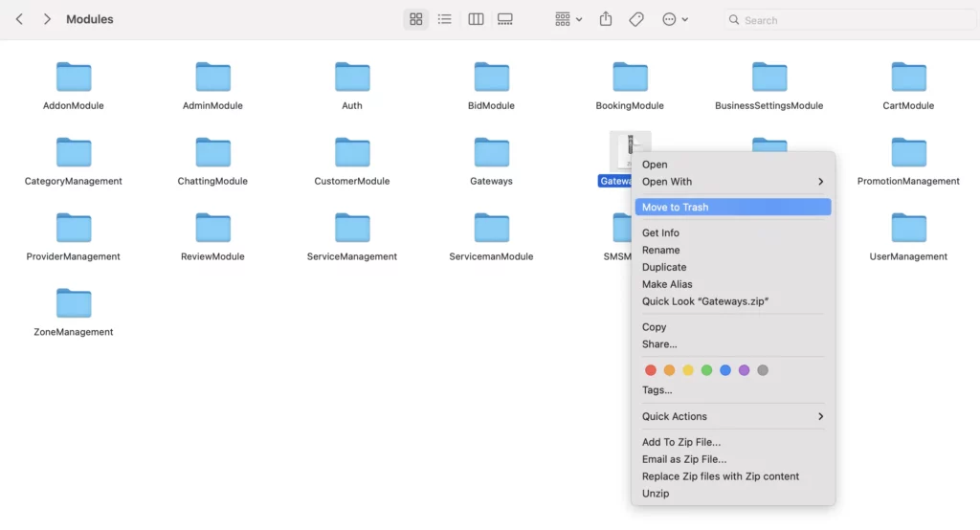Select the AddonModule folder
The height and width of the screenshot is (530, 980).
tap(74, 77)
